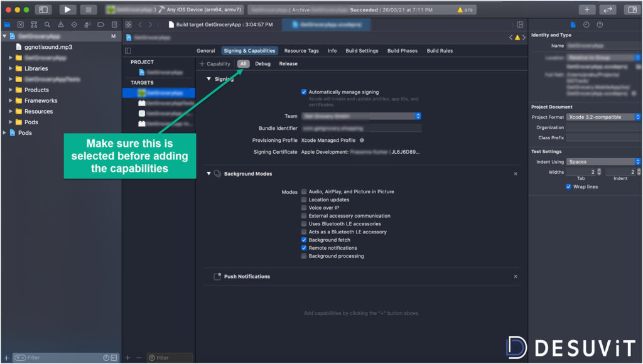The image size is (643, 364).
Task: Select the Debug configuration filter
Action: point(262,64)
